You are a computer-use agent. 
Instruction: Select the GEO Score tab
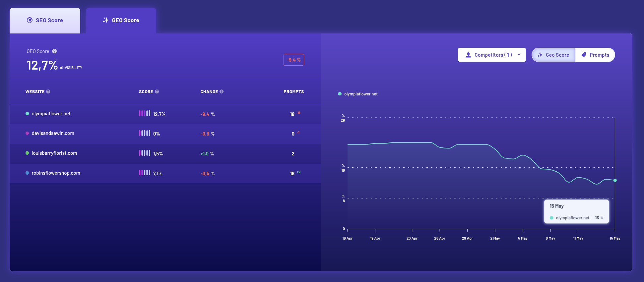coord(121,21)
